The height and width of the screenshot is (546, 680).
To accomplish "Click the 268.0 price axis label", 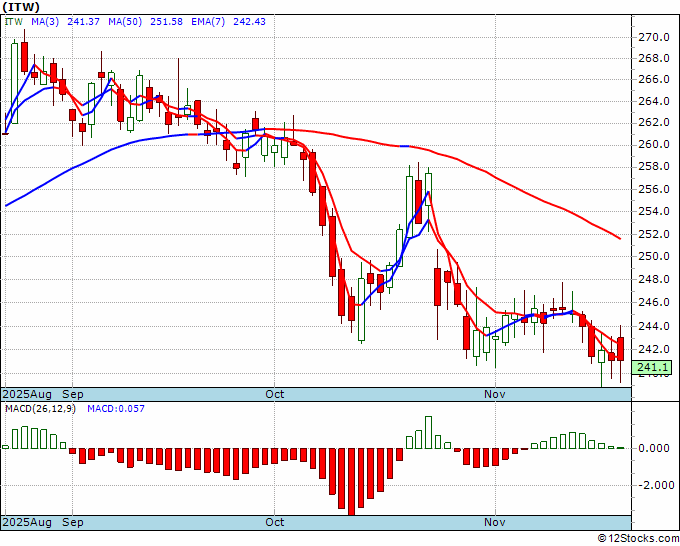I will point(654,59).
